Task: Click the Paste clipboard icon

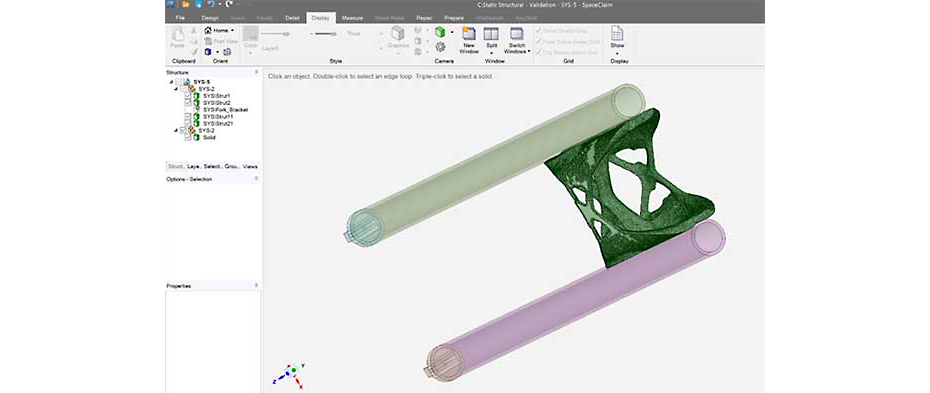Action: click(177, 34)
